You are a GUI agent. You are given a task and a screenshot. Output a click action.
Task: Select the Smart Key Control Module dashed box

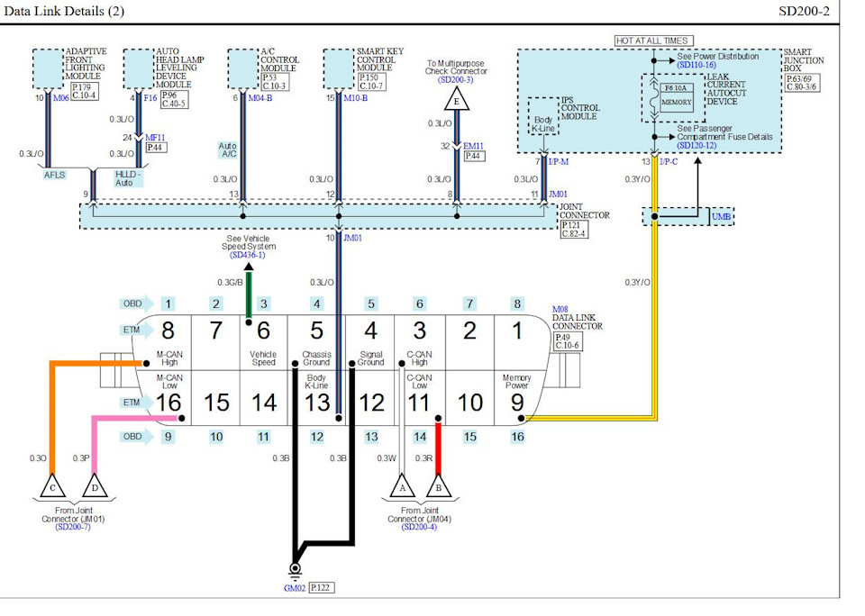pyautogui.click(x=339, y=68)
